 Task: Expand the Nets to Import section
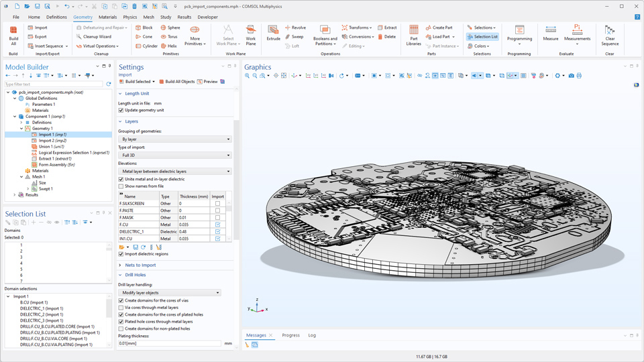(140, 265)
